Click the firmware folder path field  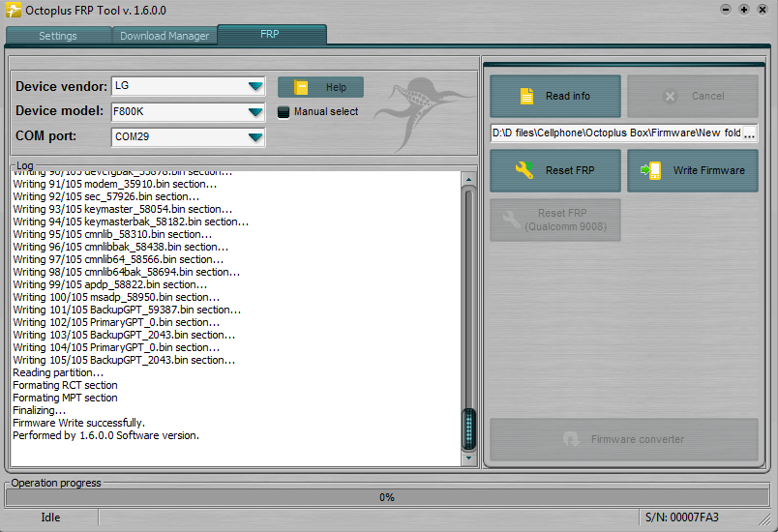[x=616, y=133]
